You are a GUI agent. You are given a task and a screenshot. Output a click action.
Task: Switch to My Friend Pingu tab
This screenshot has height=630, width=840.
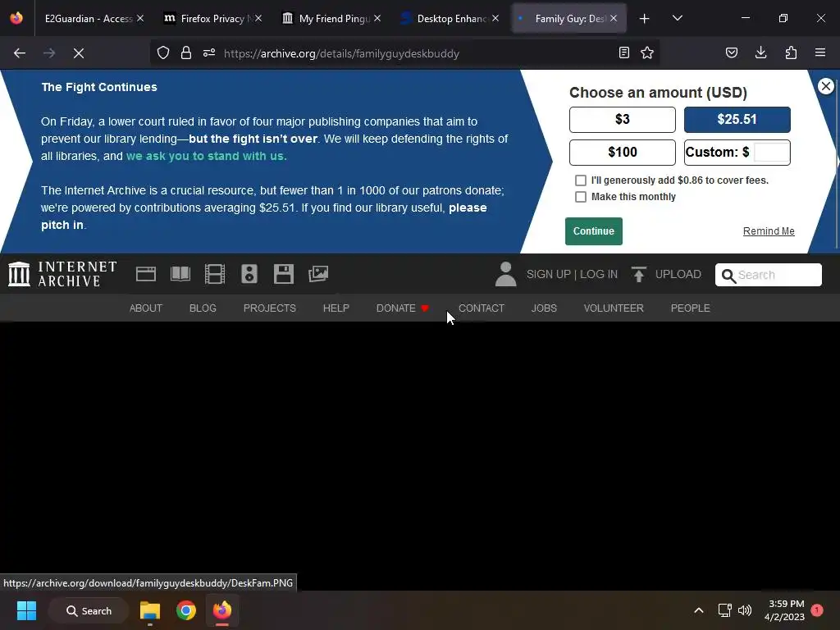click(331, 19)
